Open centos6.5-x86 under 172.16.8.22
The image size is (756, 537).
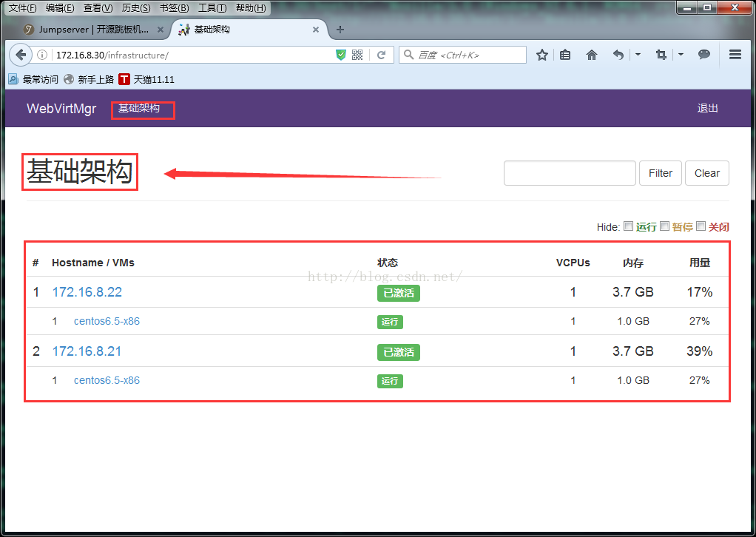pyautogui.click(x=107, y=322)
